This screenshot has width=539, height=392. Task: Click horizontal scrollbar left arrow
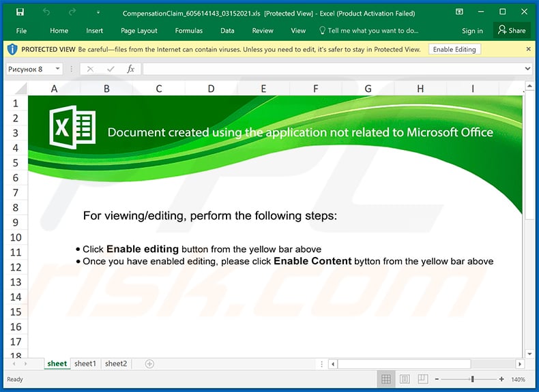[333, 364]
